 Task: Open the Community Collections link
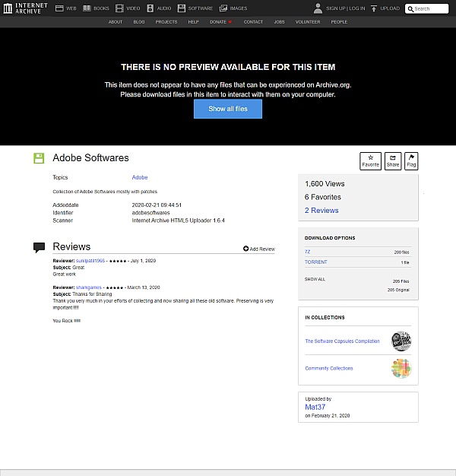pyautogui.click(x=329, y=368)
